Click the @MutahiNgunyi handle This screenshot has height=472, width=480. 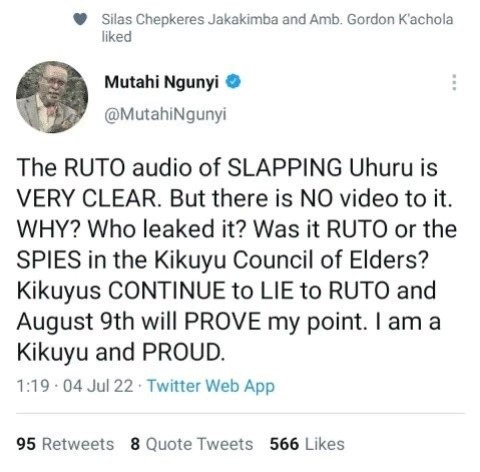click(165, 114)
